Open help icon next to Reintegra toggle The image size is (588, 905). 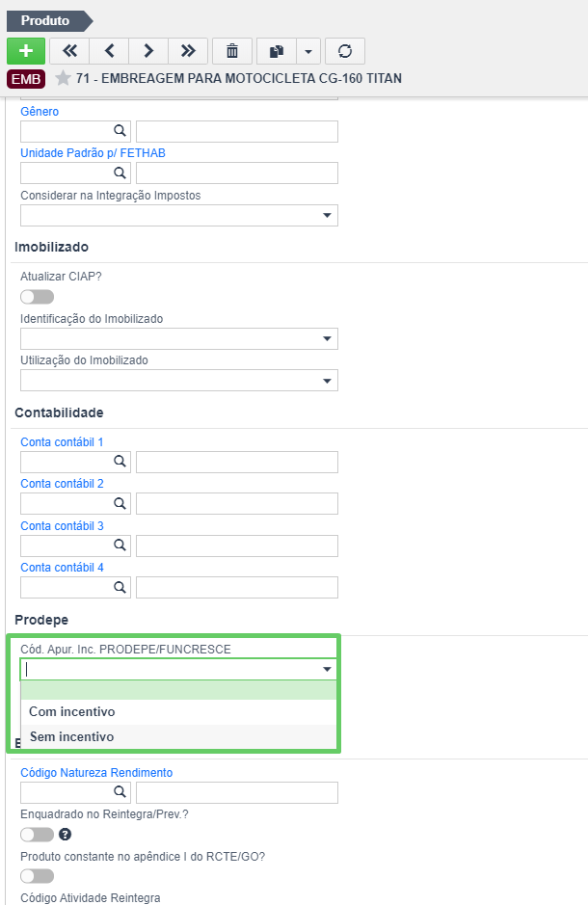(66, 834)
